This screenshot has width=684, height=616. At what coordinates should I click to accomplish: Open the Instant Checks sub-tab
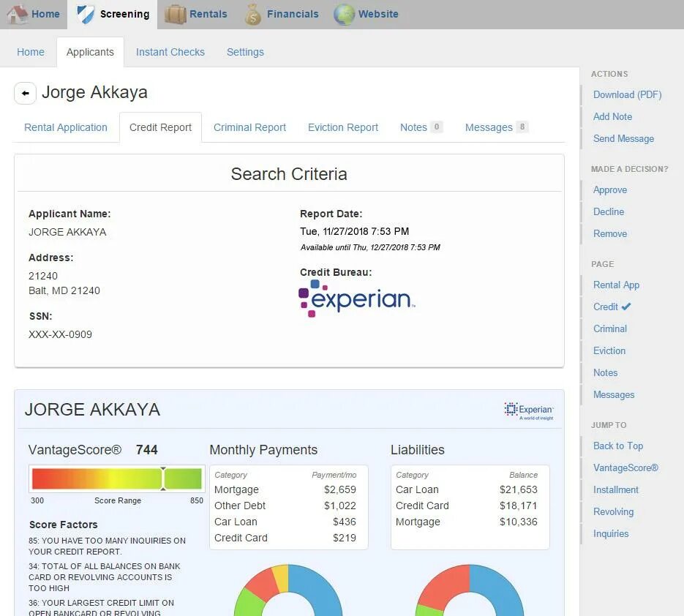[170, 52]
